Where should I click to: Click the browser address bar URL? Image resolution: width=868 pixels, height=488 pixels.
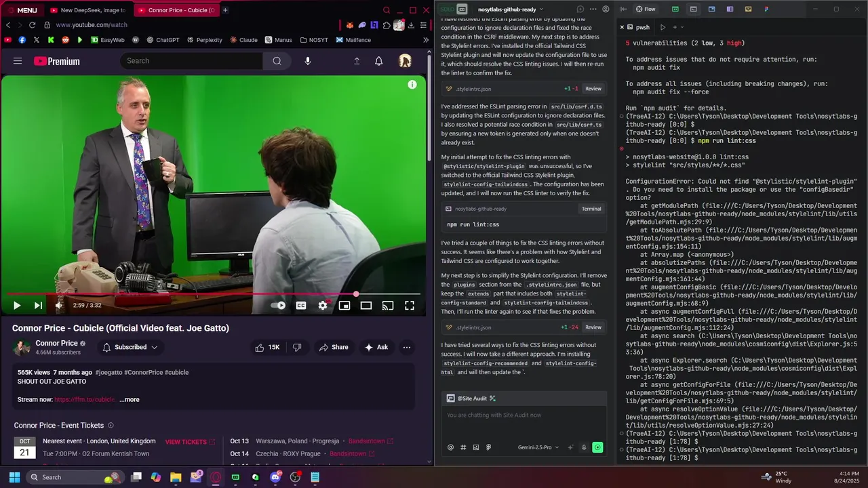click(92, 25)
